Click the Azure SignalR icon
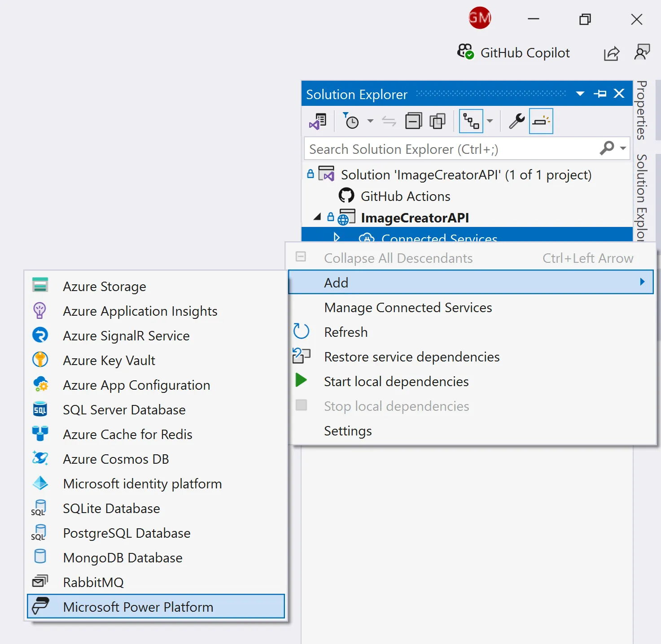661x644 pixels. (40, 335)
